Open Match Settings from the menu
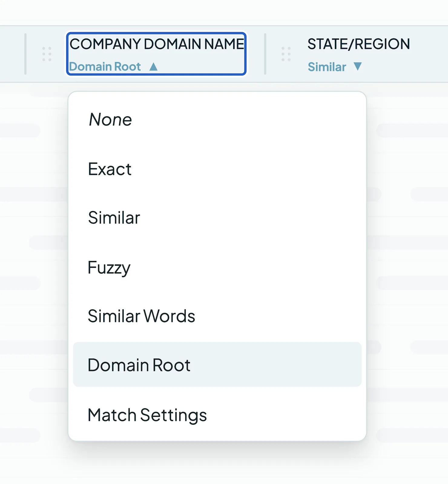Image resolution: width=448 pixels, height=484 pixels. [217, 415]
